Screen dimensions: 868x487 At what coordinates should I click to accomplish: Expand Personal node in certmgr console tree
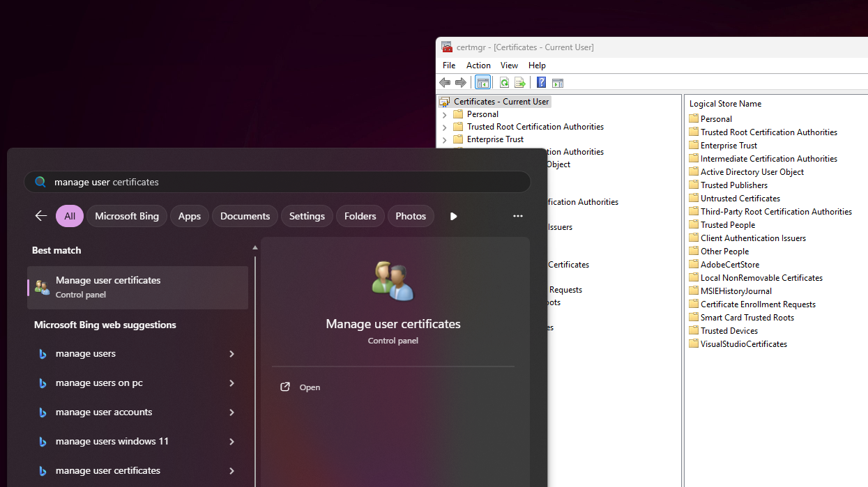tap(445, 114)
